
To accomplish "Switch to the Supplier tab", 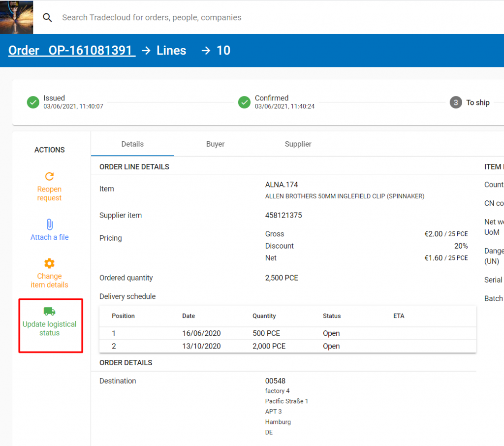I will coord(298,144).
